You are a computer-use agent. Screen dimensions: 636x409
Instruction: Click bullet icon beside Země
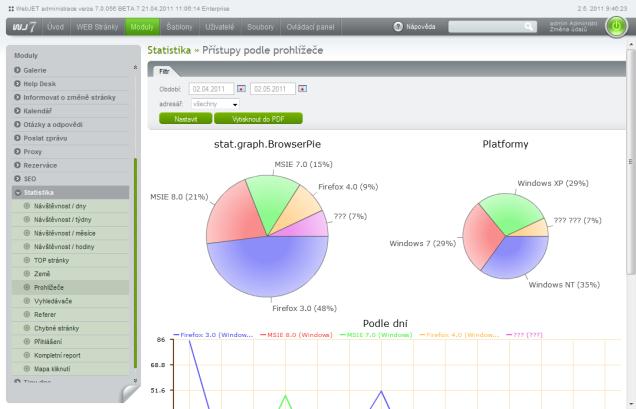pyautogui.click(x=27, y=273)
